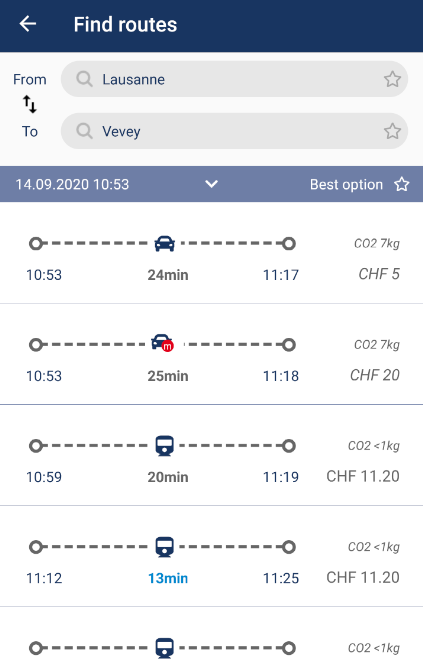The image size is (423, 666).
Task: Open the CHF 20 route arriving 11:18
Action: tap(212, 354)
